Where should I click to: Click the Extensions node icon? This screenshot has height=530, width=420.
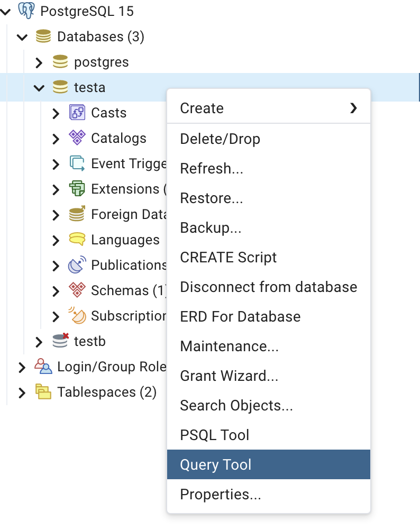(77, 189)
